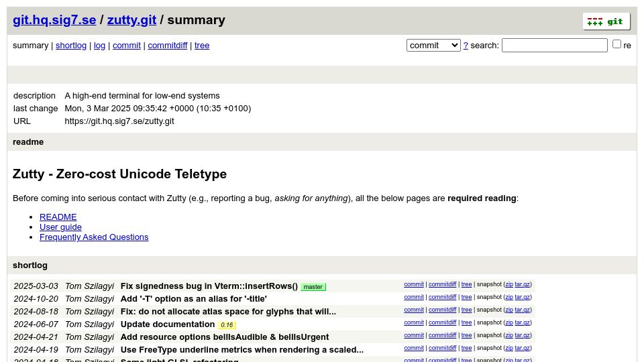Download tar.gz snapshot for 2024-06-07 commit
Viewport: 644px width, 362px height.
pos(522,322)
